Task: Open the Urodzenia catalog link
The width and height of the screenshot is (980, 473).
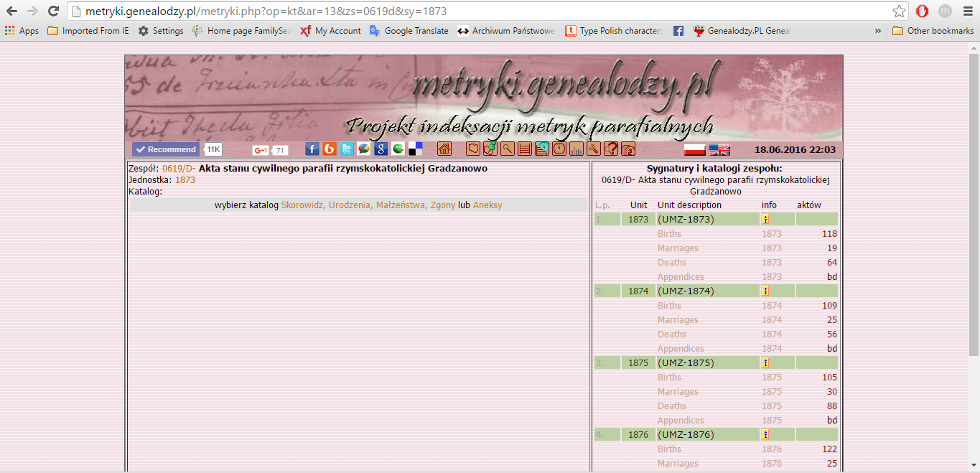Action: (350, 205)
